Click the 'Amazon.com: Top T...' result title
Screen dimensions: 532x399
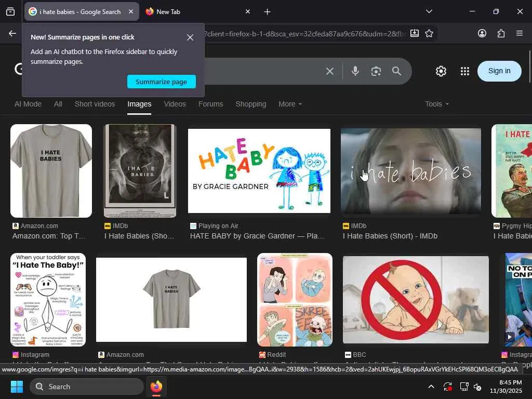(49, 236)
